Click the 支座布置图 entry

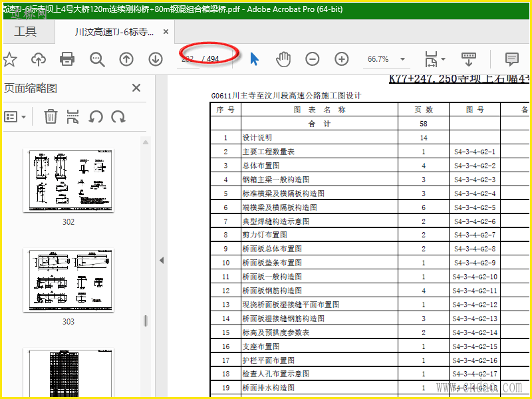point(261,346)
